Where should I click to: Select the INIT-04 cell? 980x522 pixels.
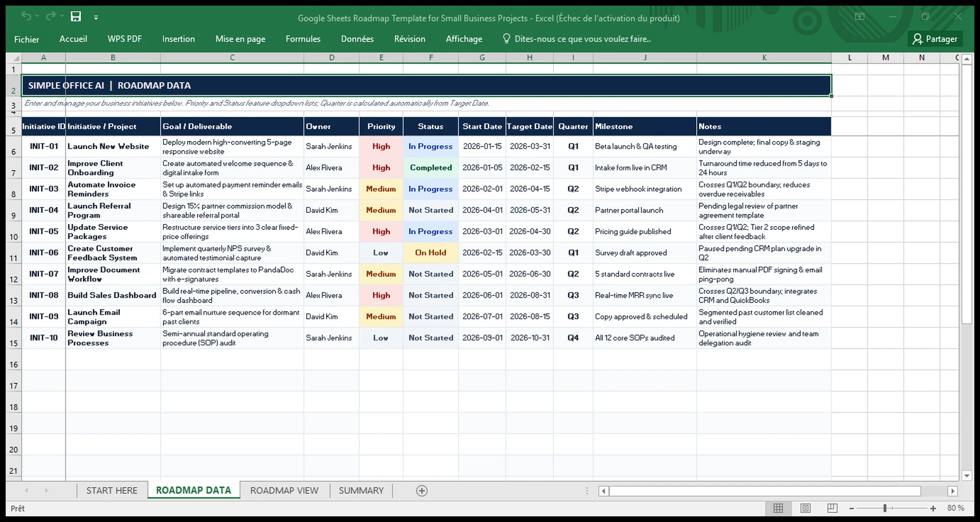point(44,210)
